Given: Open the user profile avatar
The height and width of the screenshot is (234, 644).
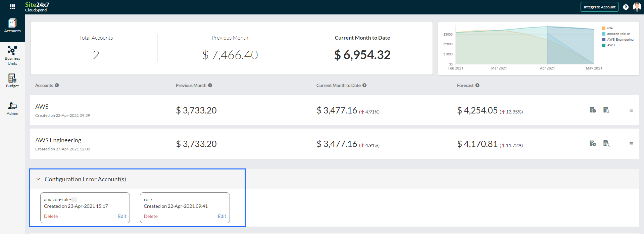Looking at the screenshot, I should (x=637, y=7).
